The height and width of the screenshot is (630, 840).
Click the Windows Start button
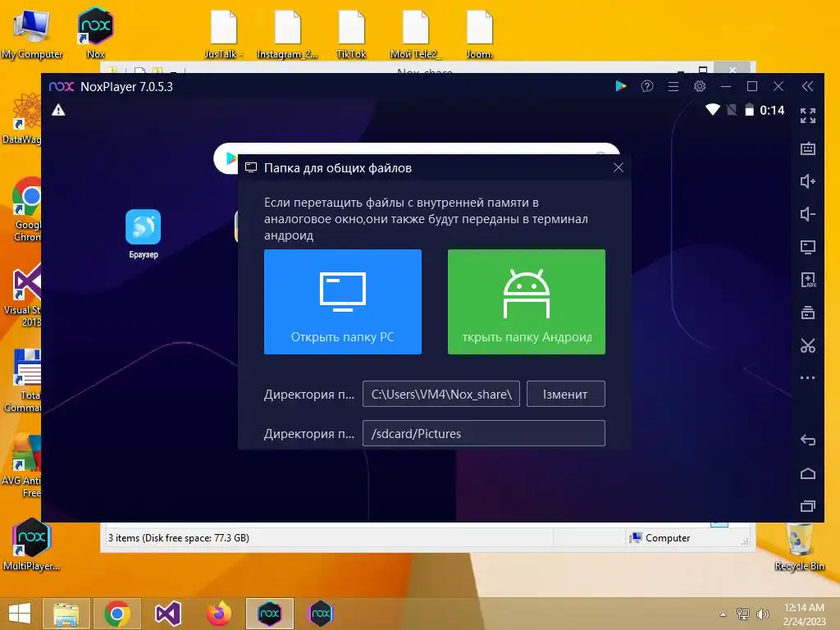pyautogui.click(x=20, y=614)
